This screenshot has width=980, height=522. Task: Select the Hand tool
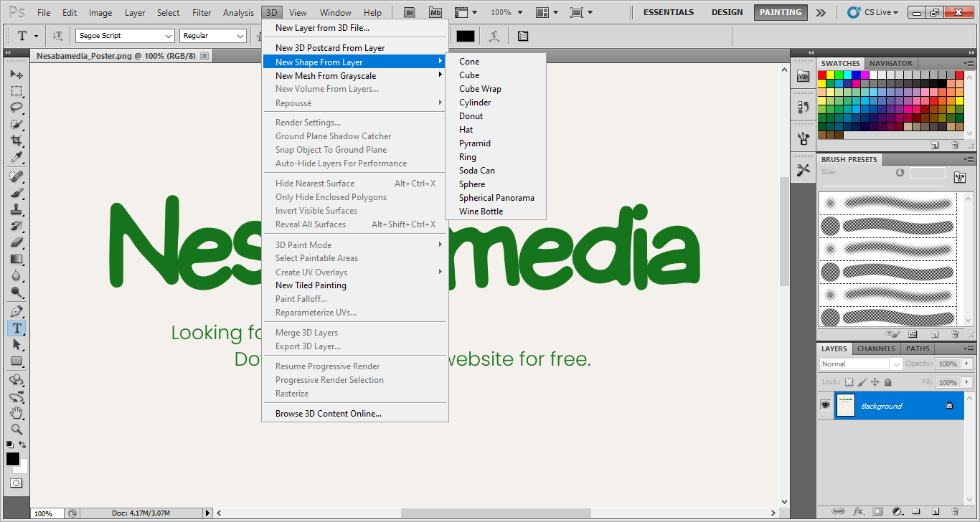(x=17, y=412)
